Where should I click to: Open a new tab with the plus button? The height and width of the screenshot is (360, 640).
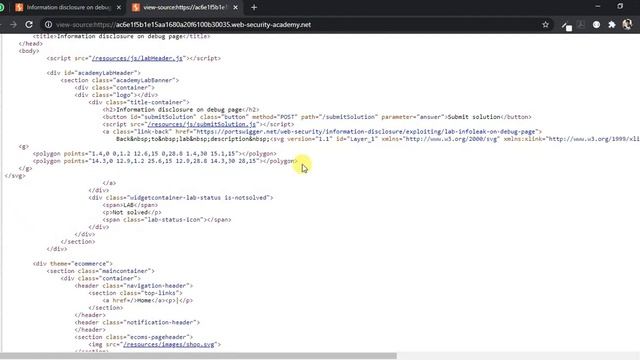point(254,7)
